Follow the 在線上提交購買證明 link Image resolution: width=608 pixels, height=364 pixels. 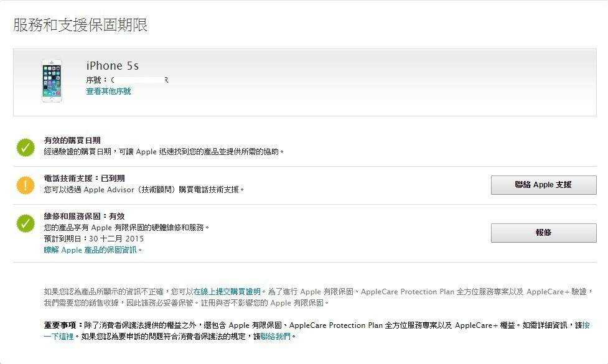(x=227, y=291)
